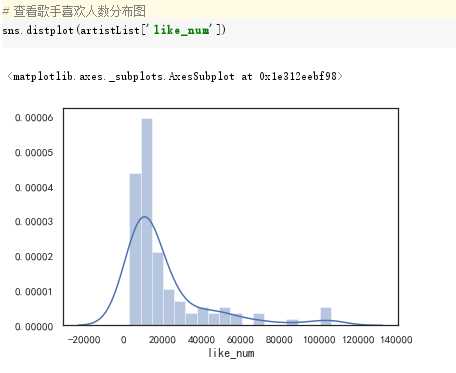This screenshot has height=373, width=456.
Task: Click the green 'like_num' string in code
Action: (x=182, y=30)
